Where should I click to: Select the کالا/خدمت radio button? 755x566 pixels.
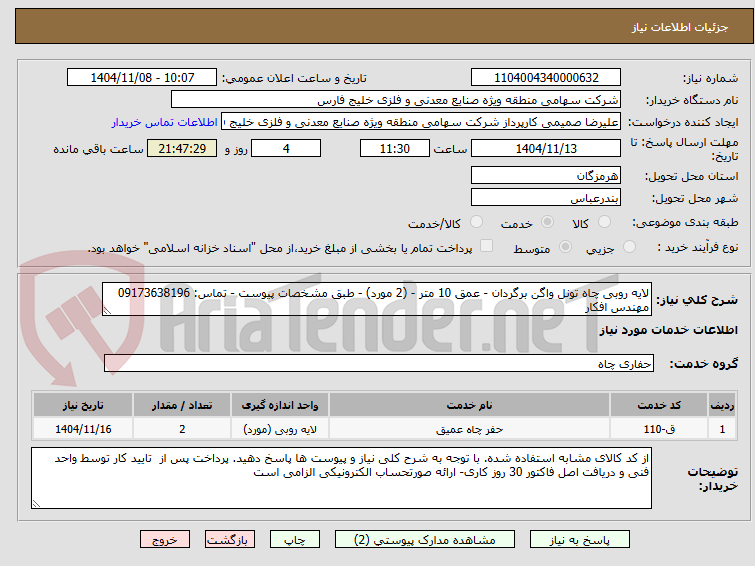[x=476, y=222]
